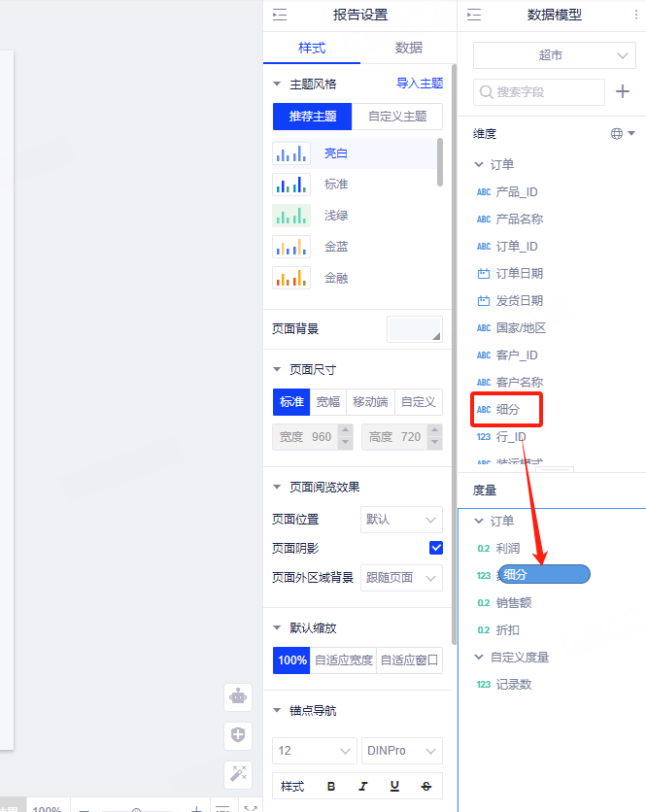
Task: Select 宽幅 page size option
Action: point(328,401)
